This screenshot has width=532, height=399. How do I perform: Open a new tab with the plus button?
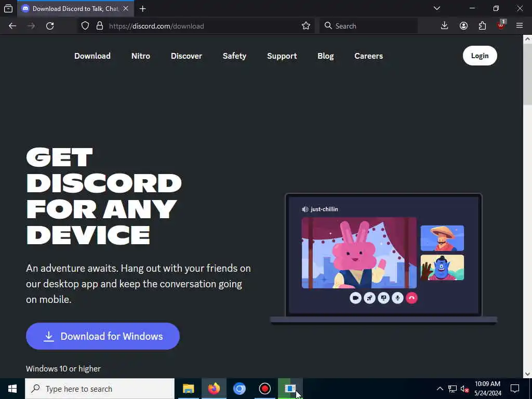(143, 9)
